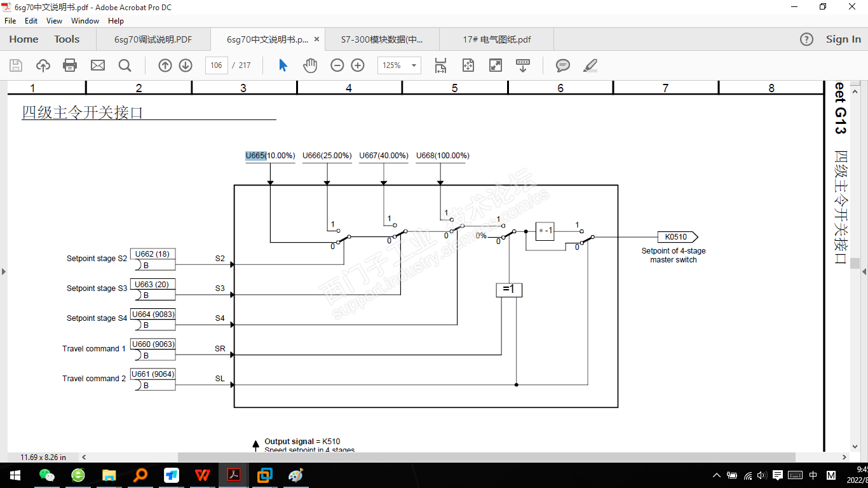Enter full screen mode icon
Viewport: 868px width, 488px height.
tap(496, 65)
